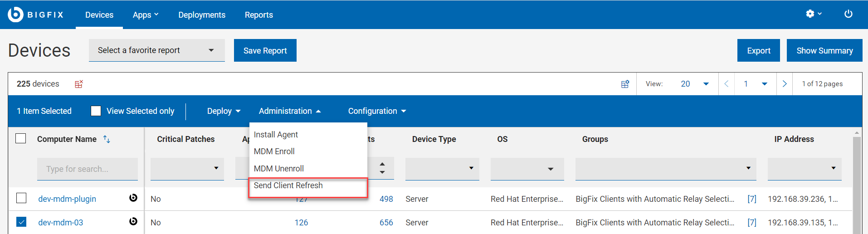Go to the next page arrow
Image resolution: width=868 pixels, height=234 pixels.
coord(785,84)
